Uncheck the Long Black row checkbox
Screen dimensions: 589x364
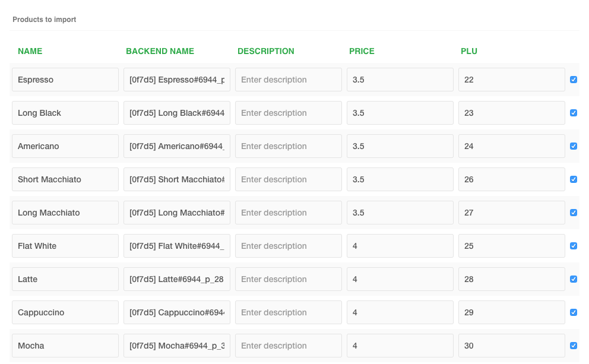click(x=573, y=113)
